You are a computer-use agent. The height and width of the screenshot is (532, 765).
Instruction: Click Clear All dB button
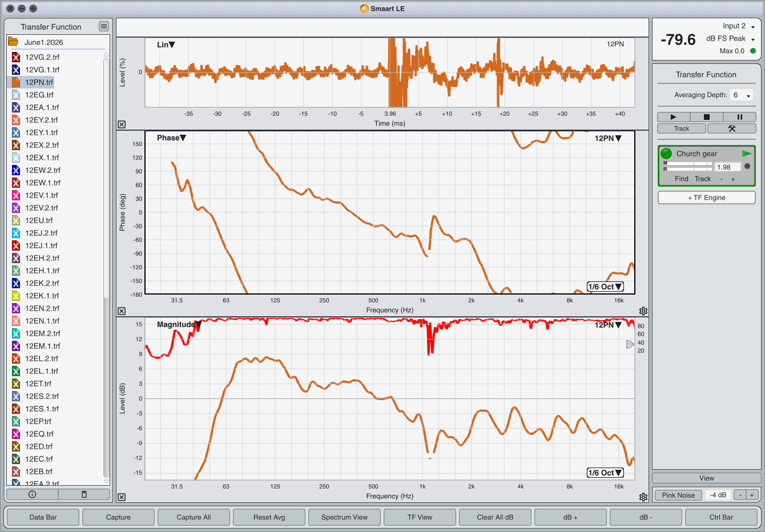click(495, 517)
